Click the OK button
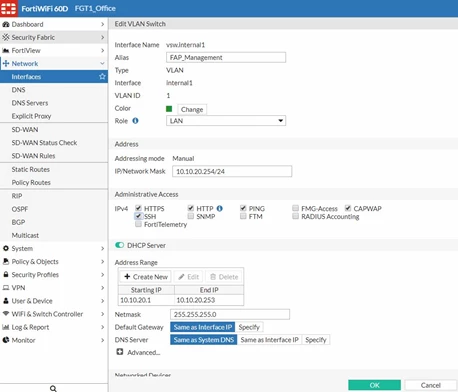458x392 pixels. click(x=374, y=385)
